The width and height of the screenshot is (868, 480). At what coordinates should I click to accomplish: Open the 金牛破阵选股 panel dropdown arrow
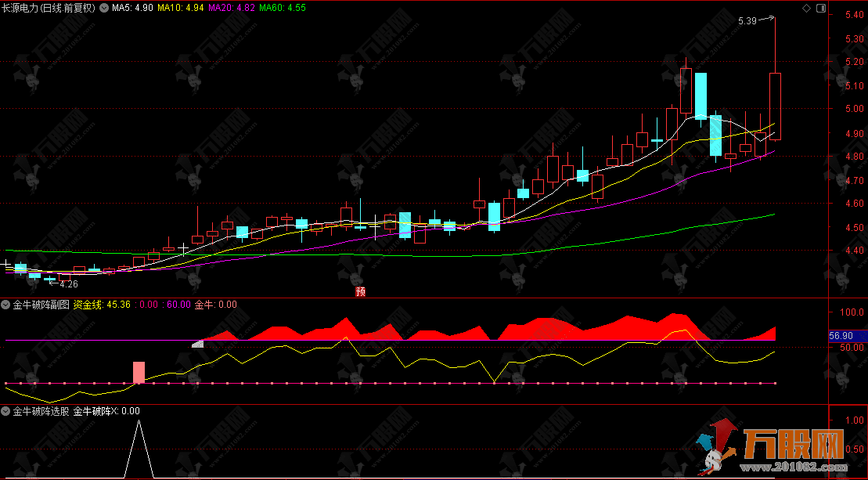(x=6, y=410)
